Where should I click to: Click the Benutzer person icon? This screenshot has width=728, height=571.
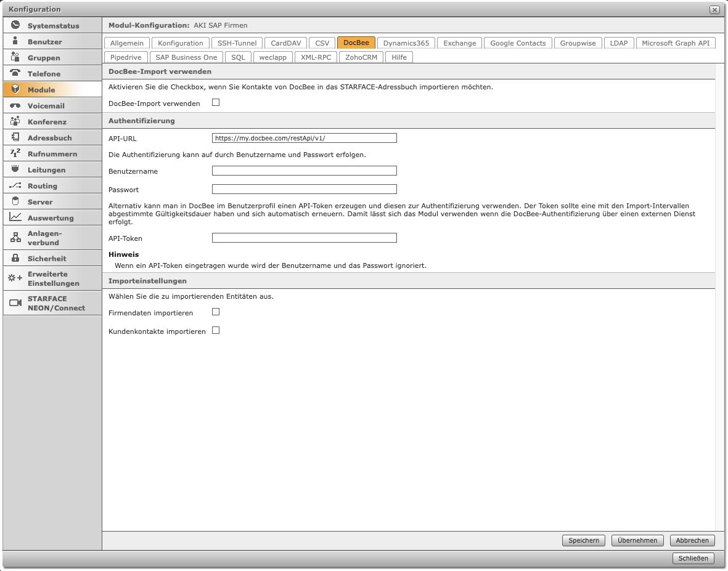point(16,42)
